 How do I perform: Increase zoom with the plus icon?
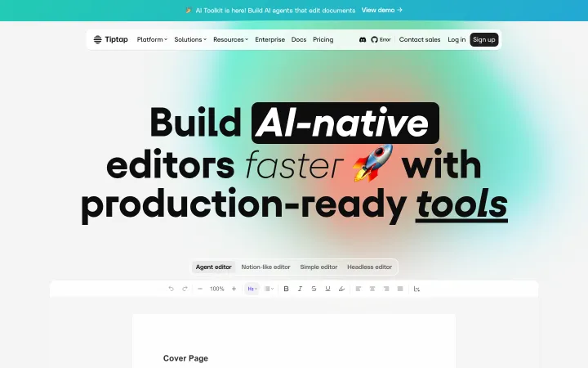pyautogui.click(x=234, y=289)
